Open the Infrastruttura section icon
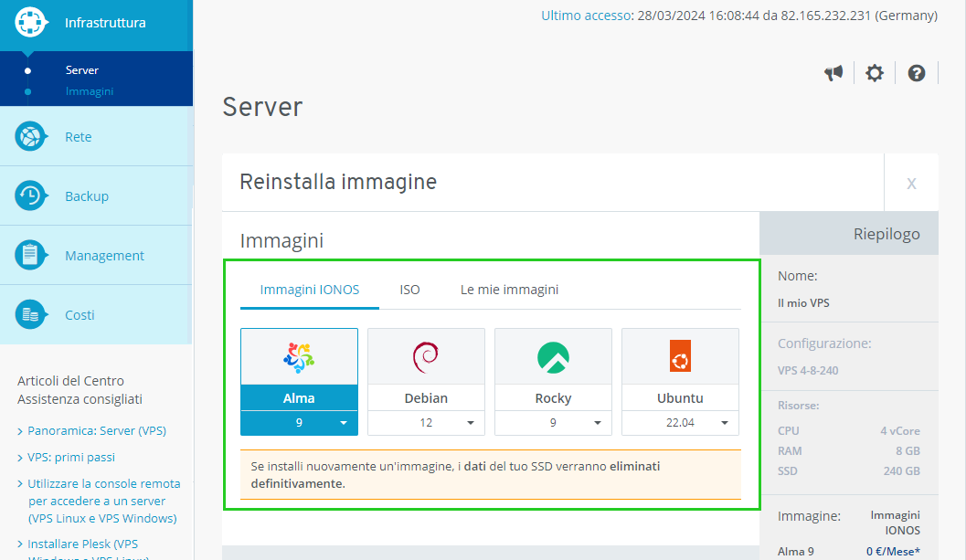 pyautogui.click(x=31, y=22)
